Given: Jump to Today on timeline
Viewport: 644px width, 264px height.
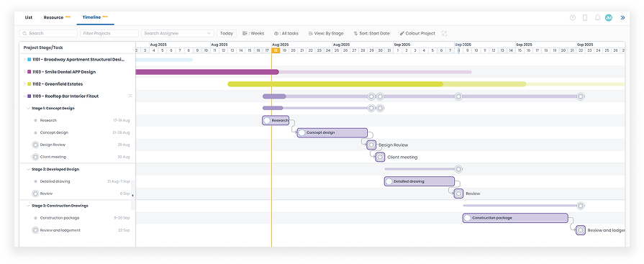Looking at the screenshot, I should click(x=227, y=33).
